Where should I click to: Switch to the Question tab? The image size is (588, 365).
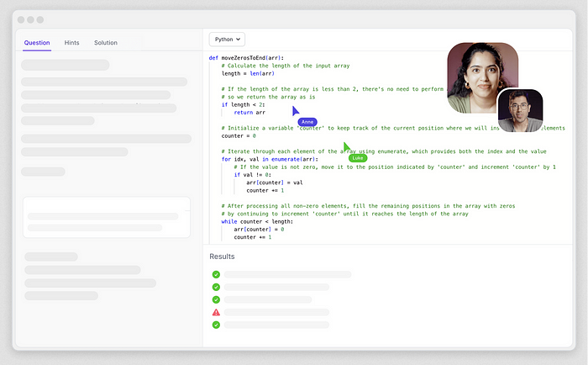tap(37, 43)
